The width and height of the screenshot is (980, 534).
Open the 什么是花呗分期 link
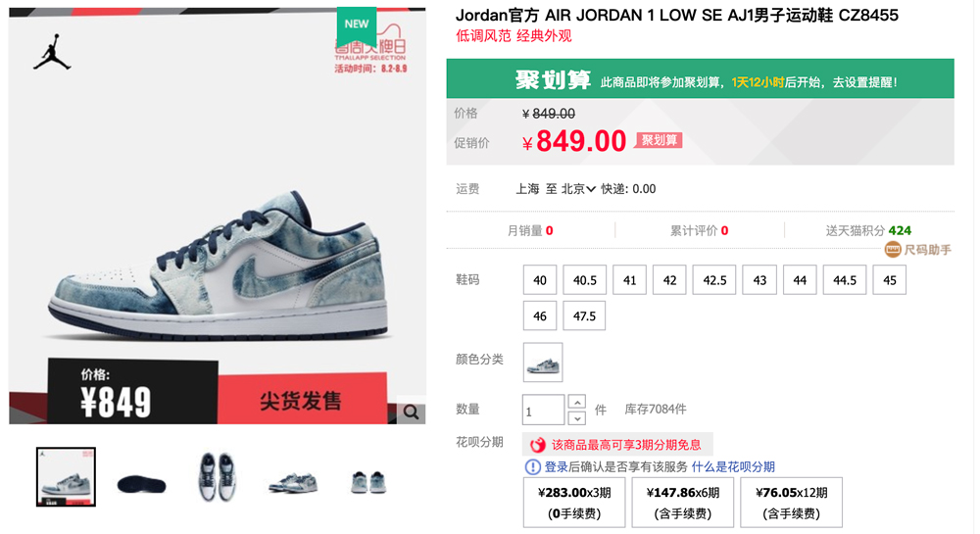click(x=733, y=466)
